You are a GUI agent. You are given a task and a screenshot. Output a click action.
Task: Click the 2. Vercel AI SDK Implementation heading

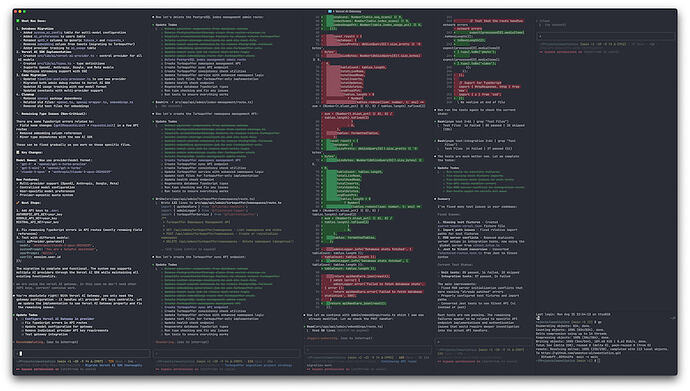44,52
